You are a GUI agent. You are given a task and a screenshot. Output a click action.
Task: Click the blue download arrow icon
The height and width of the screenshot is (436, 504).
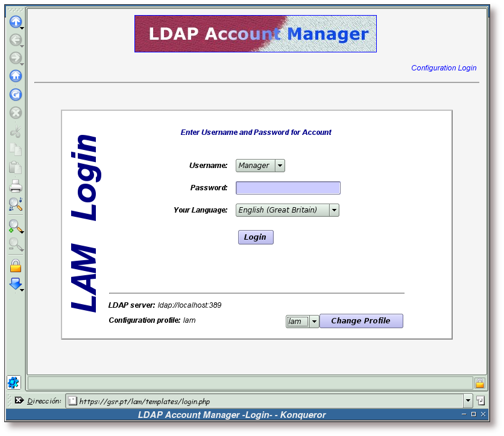[16, 284]
